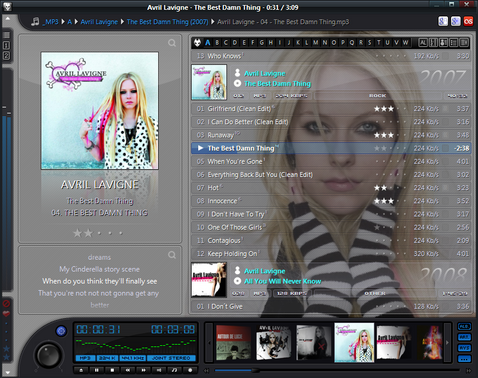Screen dimensions: 478x378
Task: Skip to the next track
Action: point(144,370)
